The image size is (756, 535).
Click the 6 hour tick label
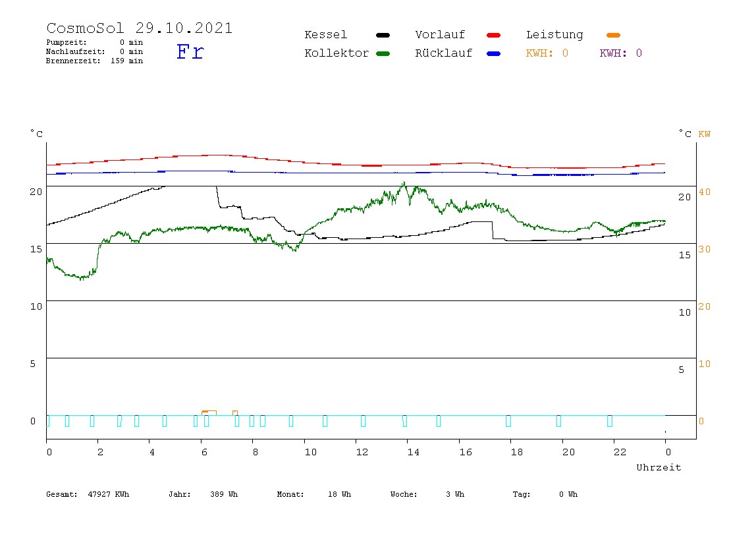click(204, 452)
